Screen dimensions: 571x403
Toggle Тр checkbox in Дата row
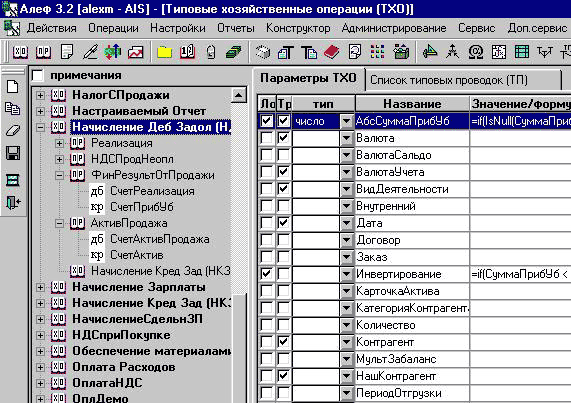[284, 223]
